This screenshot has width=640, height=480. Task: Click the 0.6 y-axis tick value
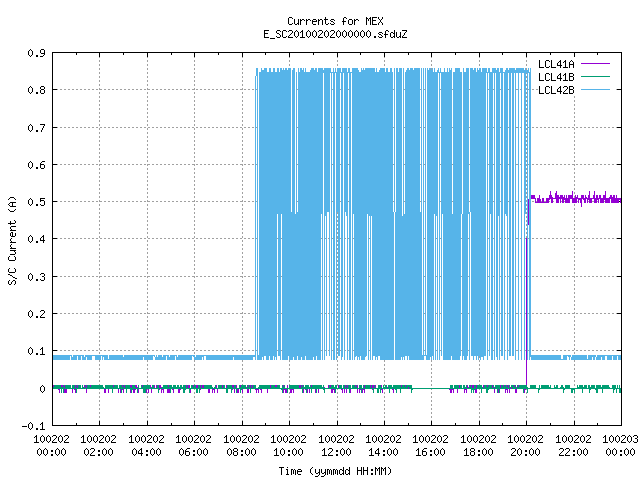tap(36, 165)
